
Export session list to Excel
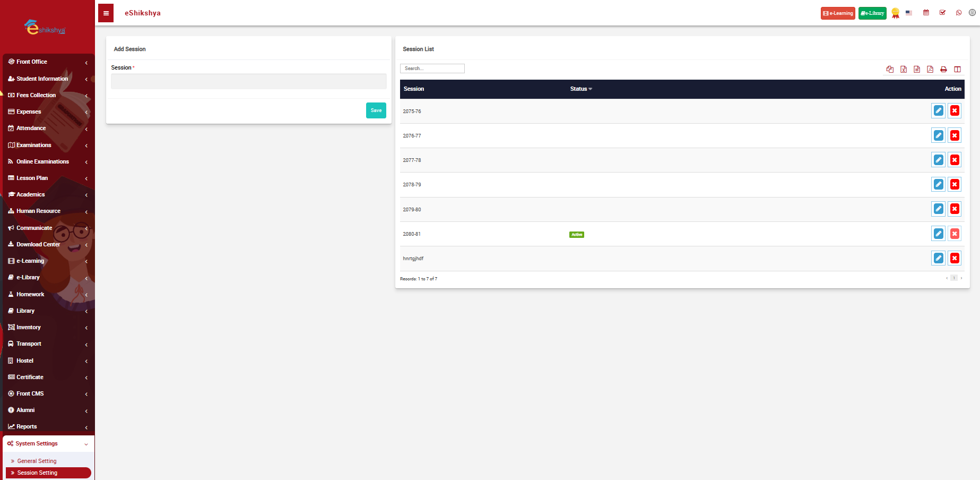[903, 70]
